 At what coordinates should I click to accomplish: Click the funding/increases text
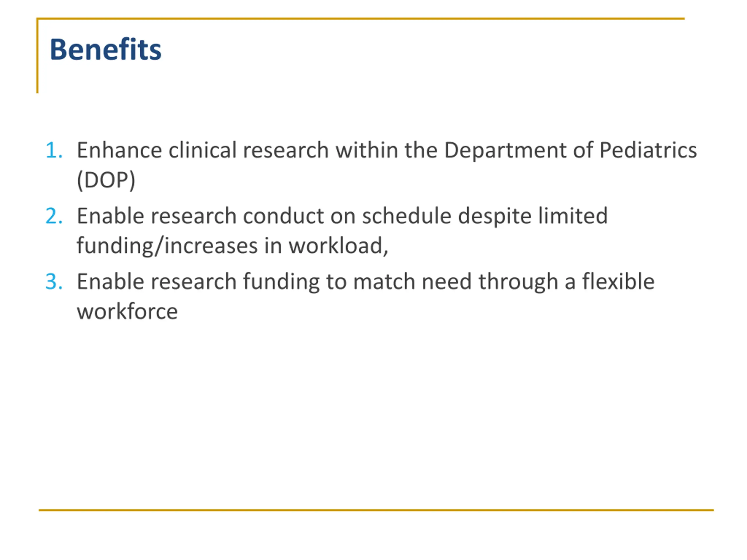pyautogui.click(x=167, y=246)
